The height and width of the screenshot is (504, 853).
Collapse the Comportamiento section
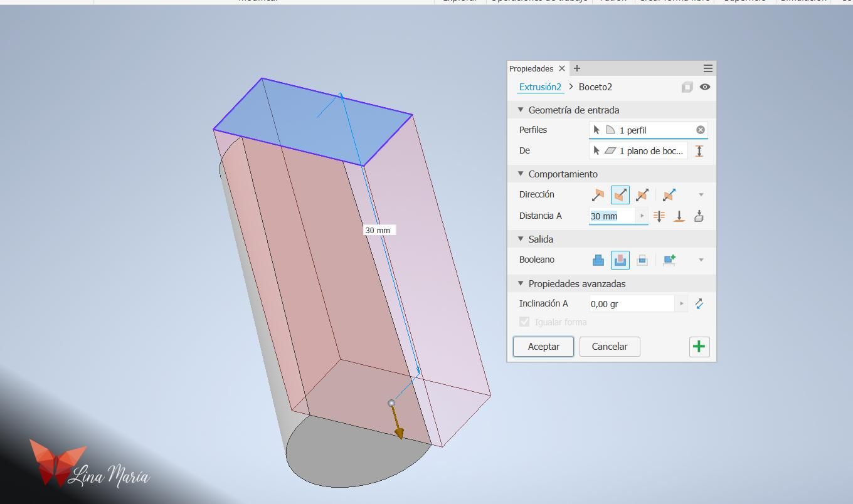521,174
